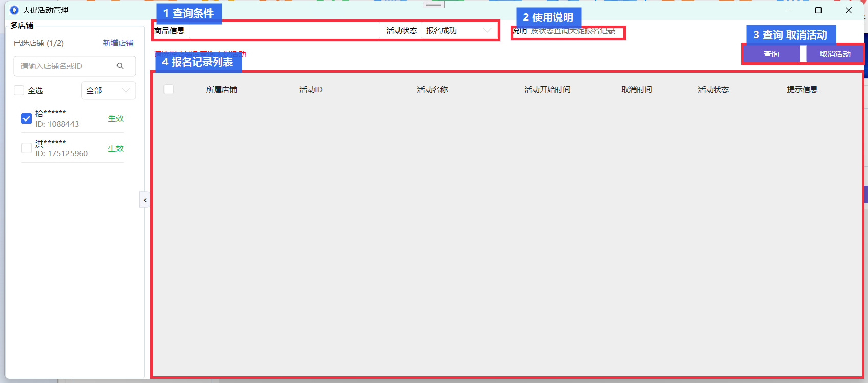
Task: Check the store 洪****** ID 175125960 checkbox
Action: pyautogui.click(x=27, y=148)
